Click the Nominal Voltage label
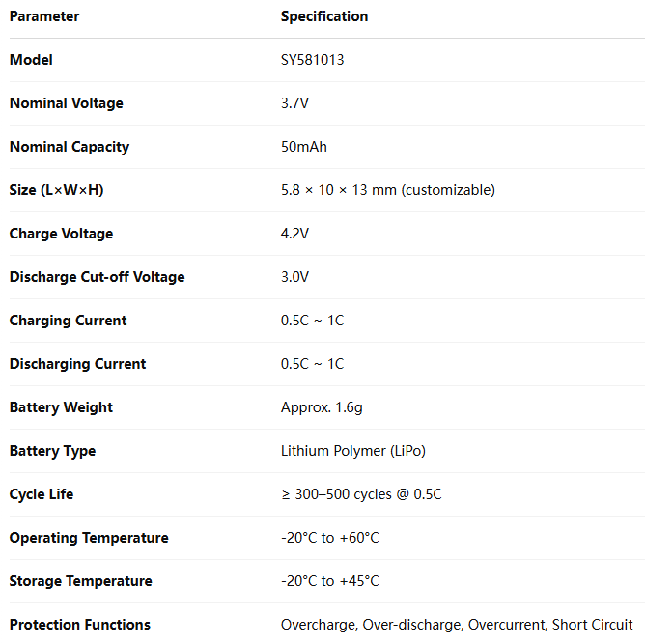The image size is (645, 644). coord(67,103)
